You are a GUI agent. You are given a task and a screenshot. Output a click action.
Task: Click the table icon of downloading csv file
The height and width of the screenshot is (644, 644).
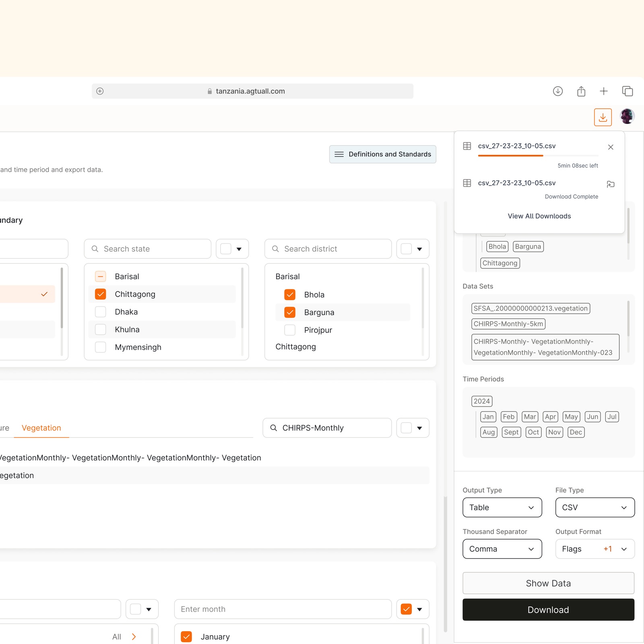pyautogui.click(x=467, y=146)
